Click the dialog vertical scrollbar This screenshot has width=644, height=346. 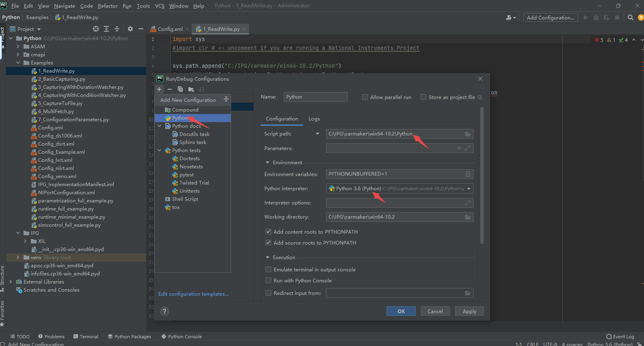(x=482, y=175)
